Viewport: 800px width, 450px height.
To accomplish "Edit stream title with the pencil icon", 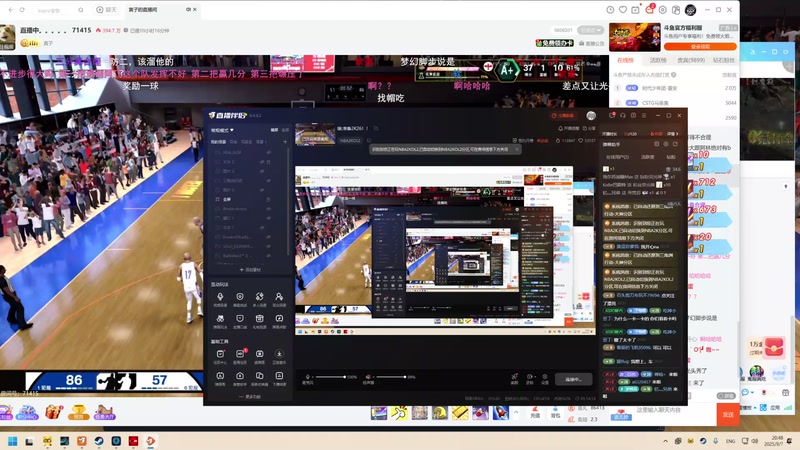I will pyautogui.click(x=376, y=129).
